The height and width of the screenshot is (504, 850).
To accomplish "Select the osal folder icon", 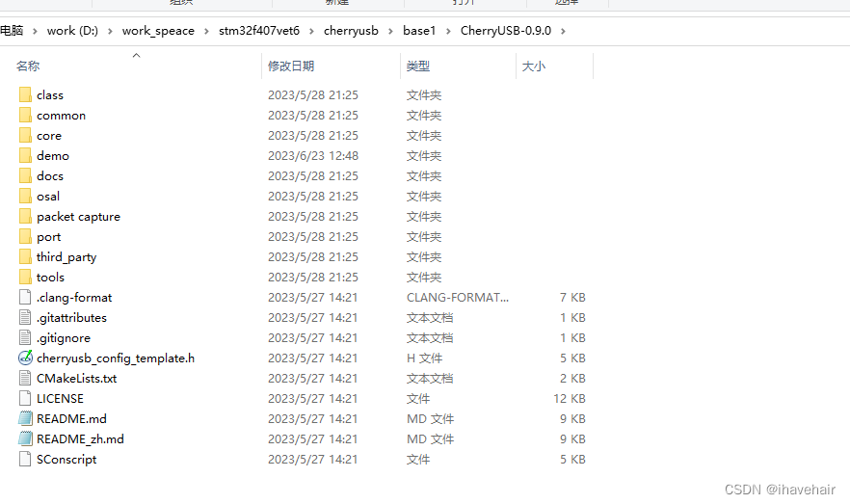I will (x=25, y=197).
